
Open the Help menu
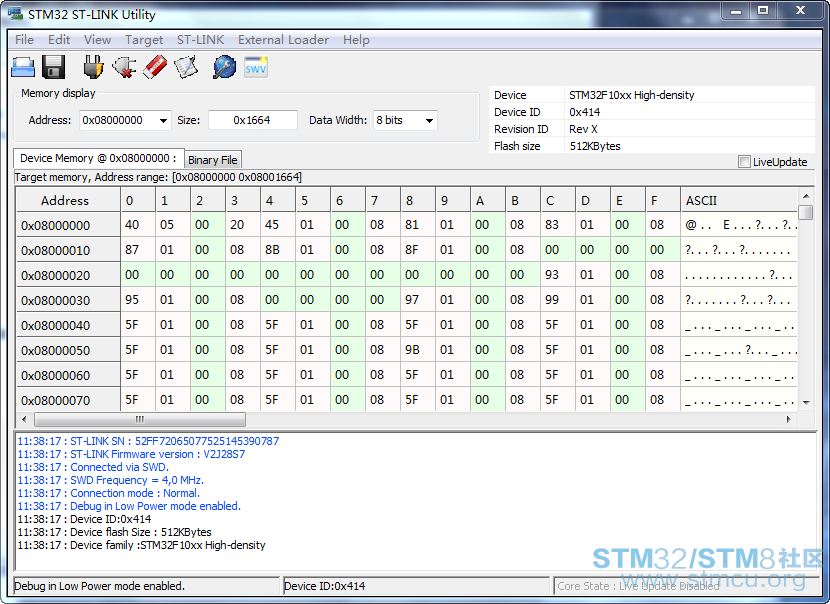click(x=356, y=40)
